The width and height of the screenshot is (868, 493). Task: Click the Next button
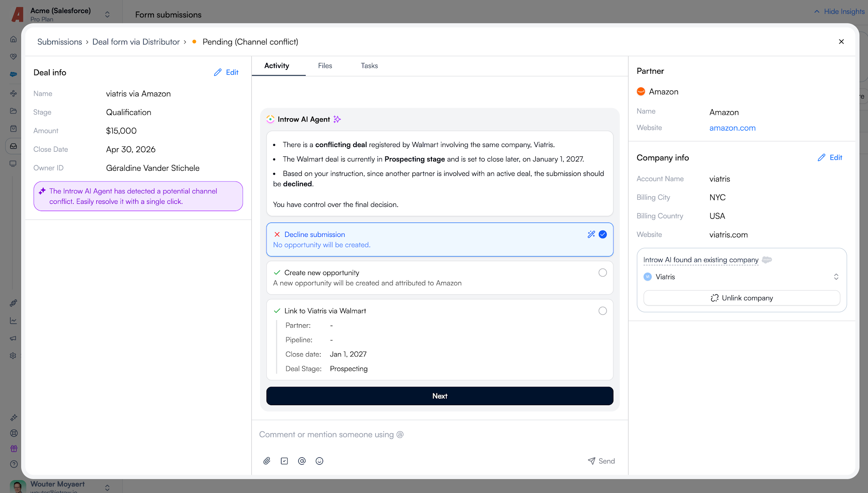[x=440, y=396]
